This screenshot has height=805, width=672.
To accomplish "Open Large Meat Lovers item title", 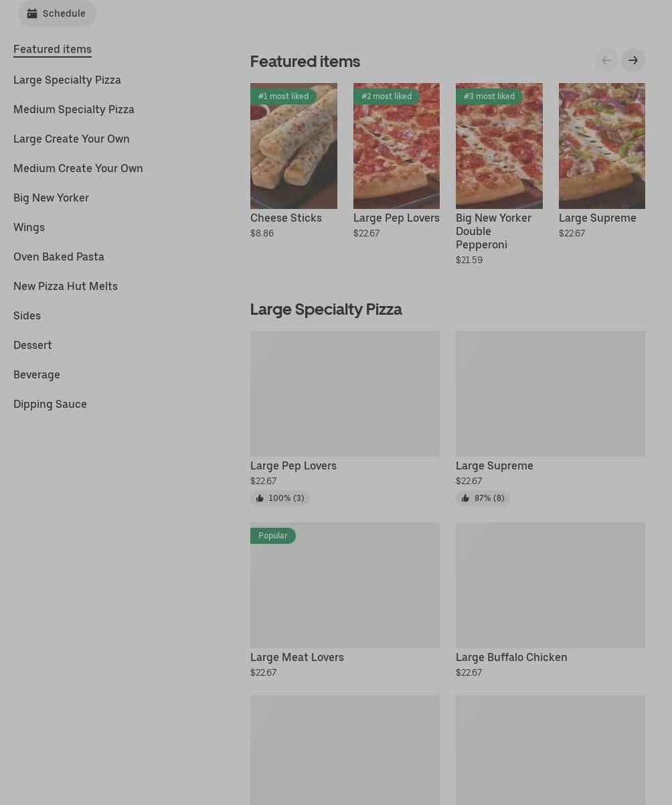I will 297,657.
